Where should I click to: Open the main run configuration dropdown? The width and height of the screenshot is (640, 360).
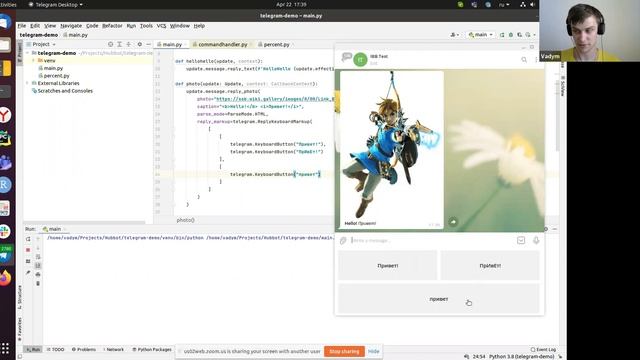tap(480, 35)
